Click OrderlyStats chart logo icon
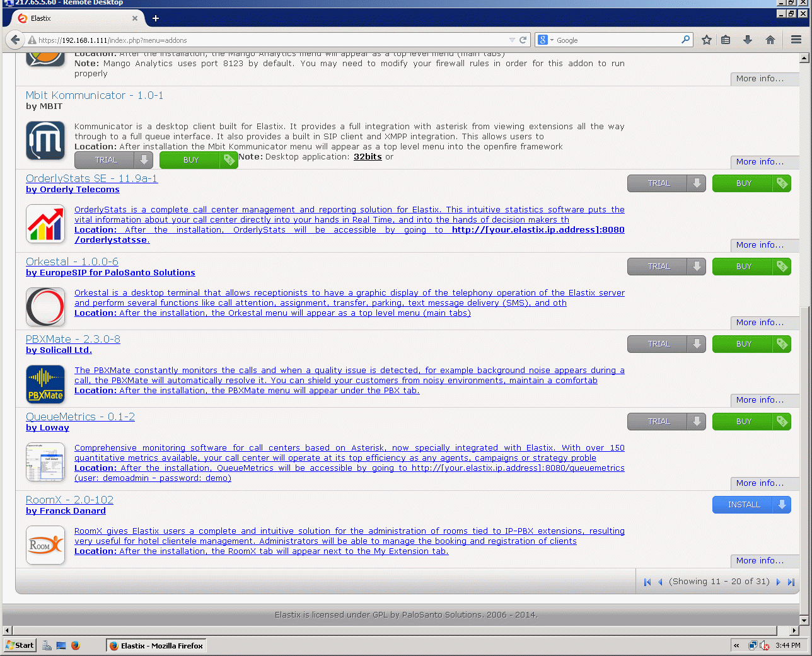The image size is (812, 656). tap(45, 224)
